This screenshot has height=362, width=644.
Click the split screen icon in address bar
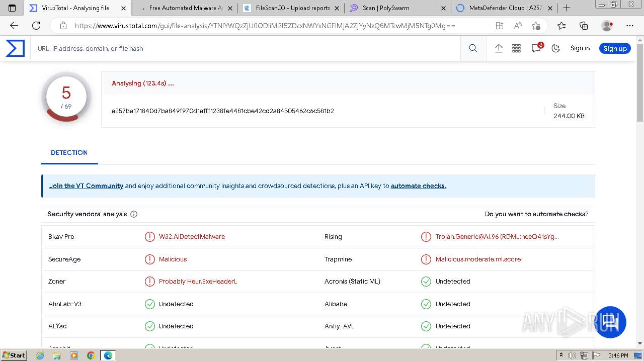point(499,26)
